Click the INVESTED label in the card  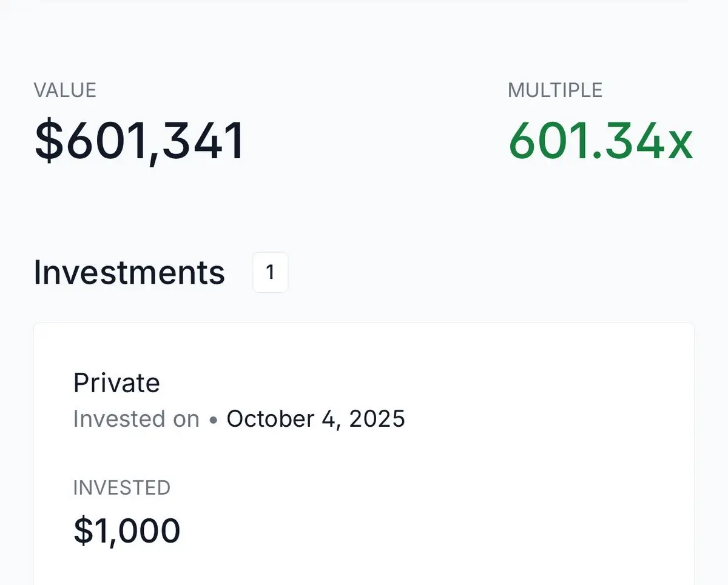click(x=122, y=487)
